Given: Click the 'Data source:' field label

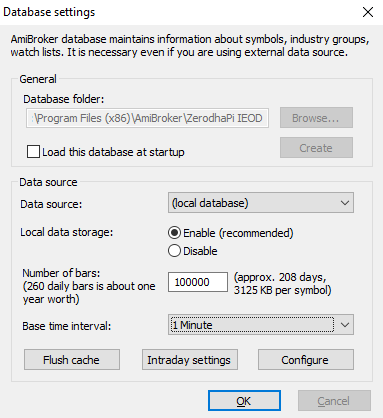Looking at the screenshot, I should (x=51, y=204).
